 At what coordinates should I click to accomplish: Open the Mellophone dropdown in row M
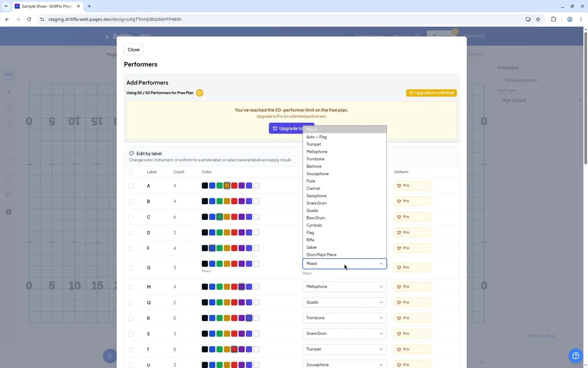[345, 287]
